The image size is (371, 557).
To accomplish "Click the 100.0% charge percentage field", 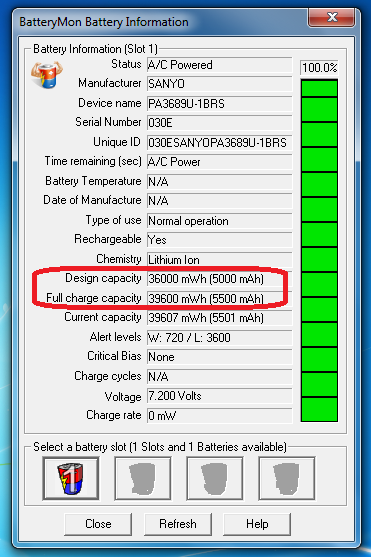I will click(319, 67).
